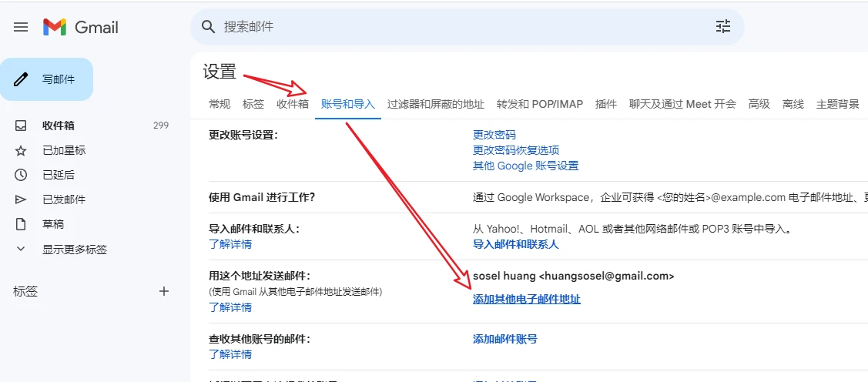Open 已发邮件 folder
This screenshot has width=868, height=382.
(64, 199)
